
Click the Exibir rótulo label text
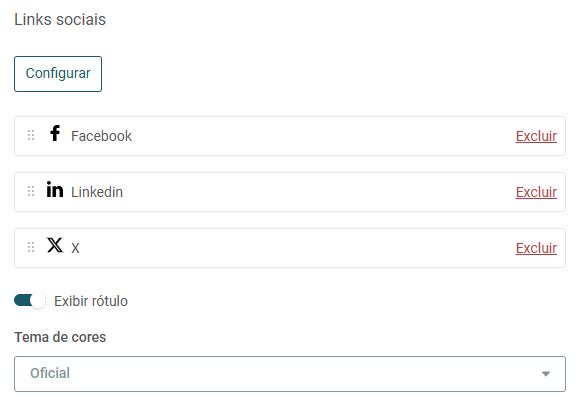(91, 301)
